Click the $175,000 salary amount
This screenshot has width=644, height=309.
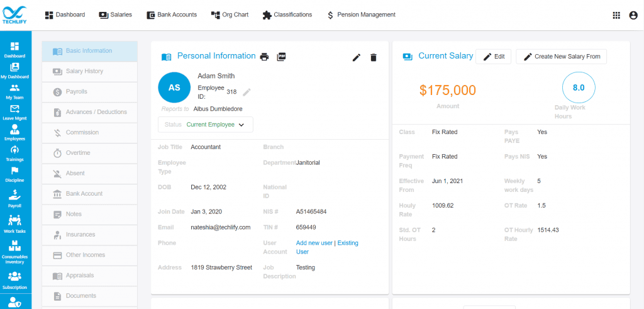point(448,91)
